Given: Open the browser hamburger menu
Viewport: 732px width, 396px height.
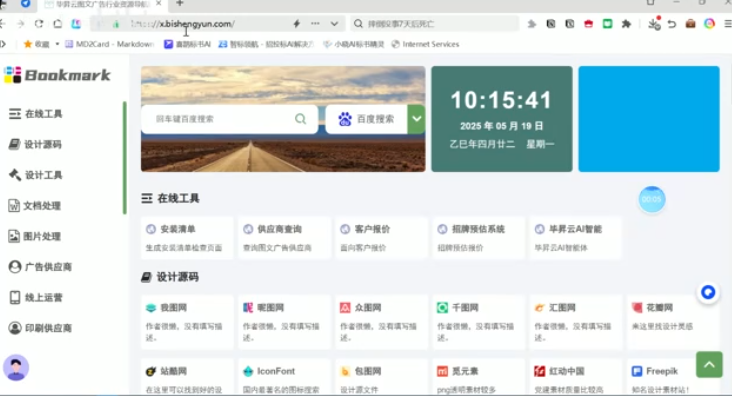Looking at the screenshot, I should tap(727, 24).
